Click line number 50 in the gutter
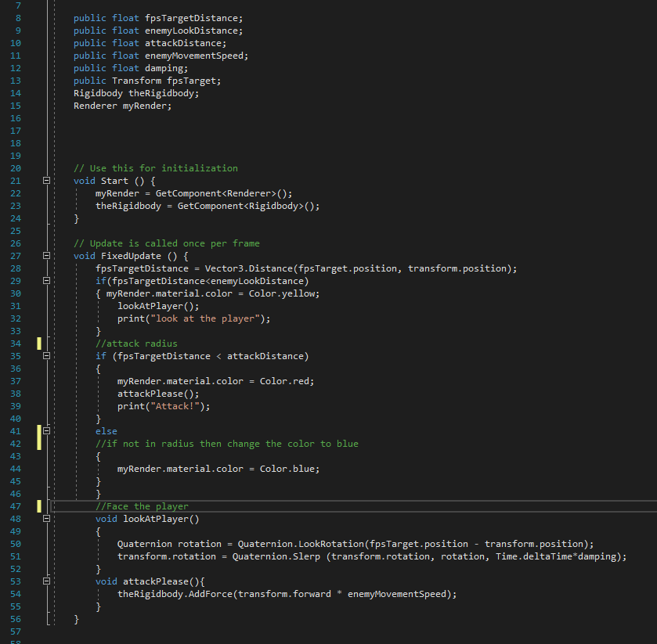Screen dimensions: 657x644 pyautogui.click(x=16, y=544)
